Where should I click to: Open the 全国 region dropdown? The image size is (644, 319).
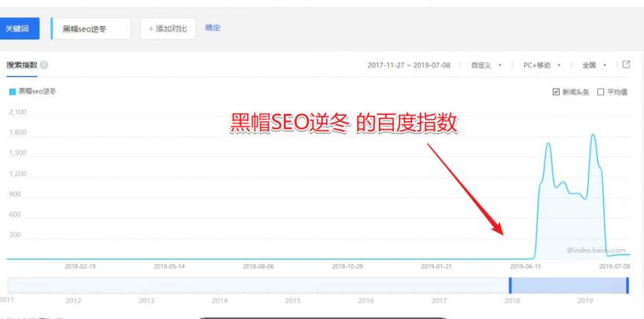pyautogui.click(x=594, y=65)
